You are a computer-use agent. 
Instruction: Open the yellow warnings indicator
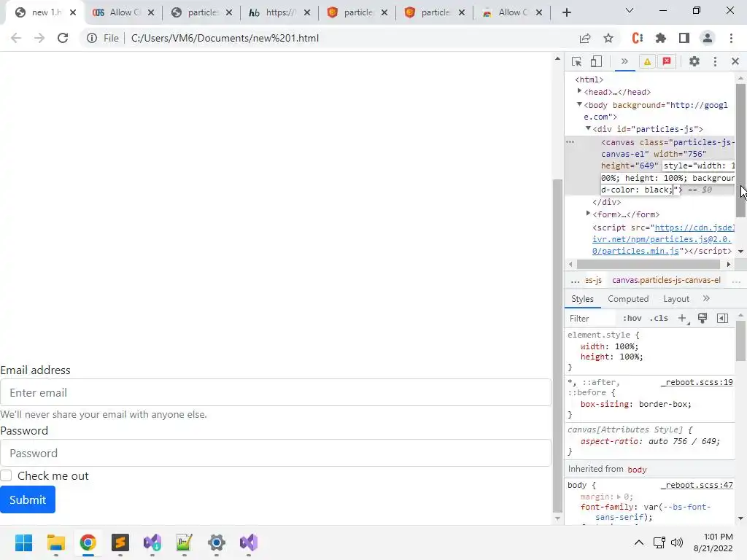point(647,61)
